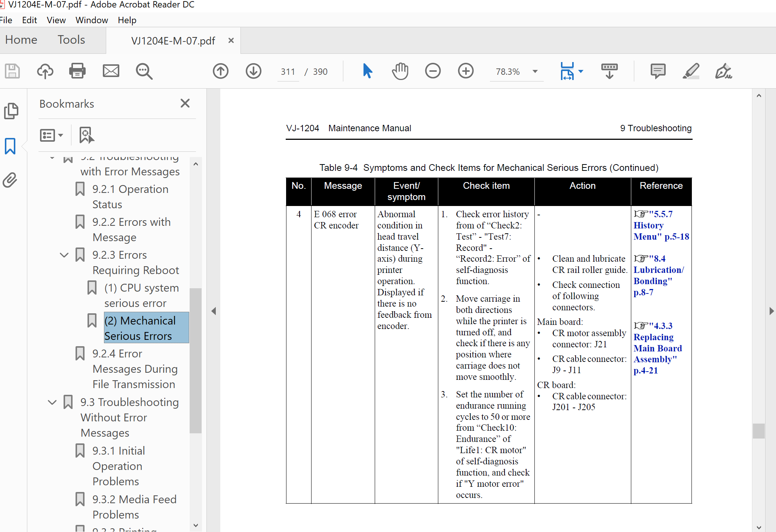
Task: Activate the Hand pan tool
Action: pyautogui.click(x=400, y=71)
